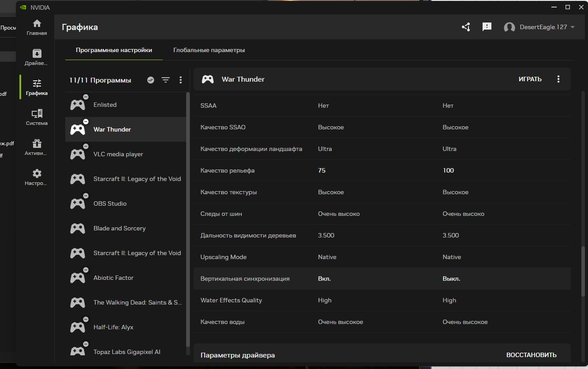Open the Настройки gear section

click(x=37, y=177)
